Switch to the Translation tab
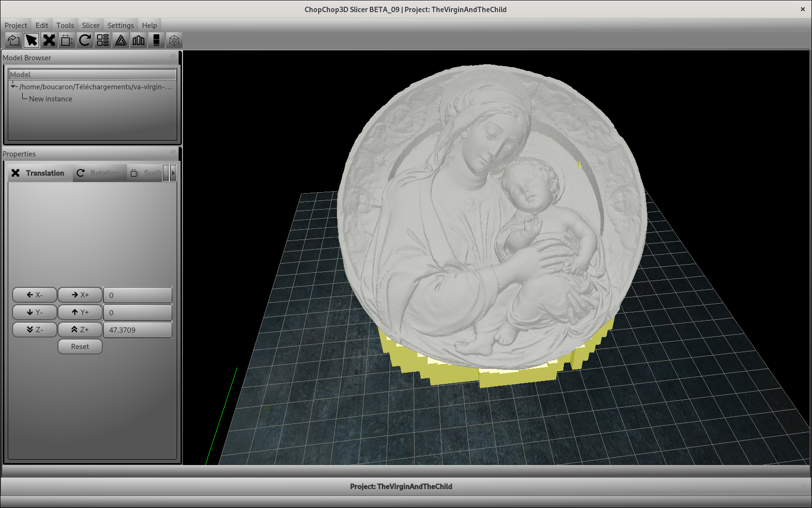 tap(41, 173)
